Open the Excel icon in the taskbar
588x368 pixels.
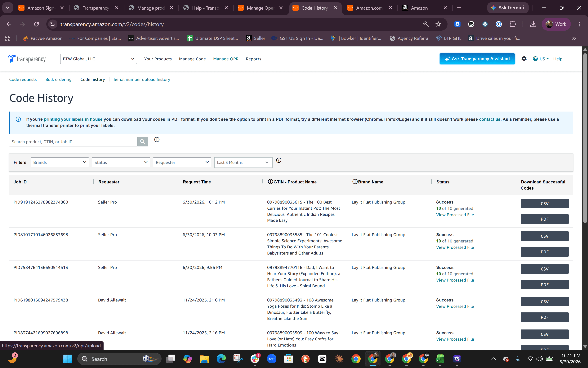(440, 359)
